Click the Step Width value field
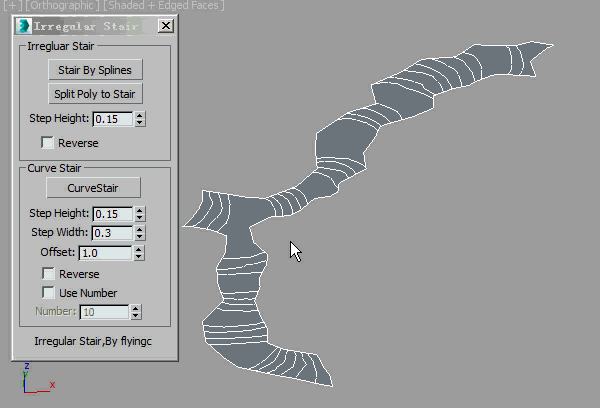Viewport: 600px width, 408px height. click(x=112, y=233)
